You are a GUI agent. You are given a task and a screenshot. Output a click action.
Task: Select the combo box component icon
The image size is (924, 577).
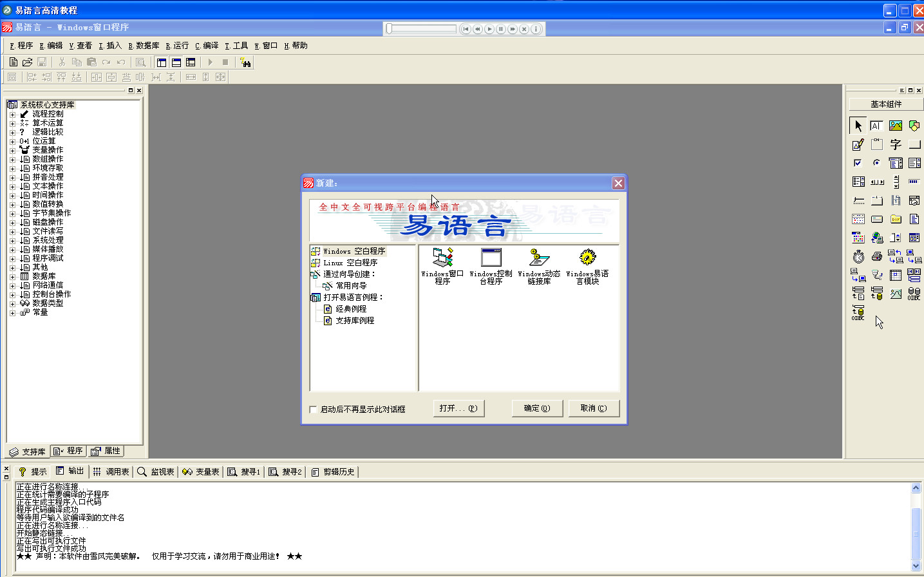[x=895, y=163]
